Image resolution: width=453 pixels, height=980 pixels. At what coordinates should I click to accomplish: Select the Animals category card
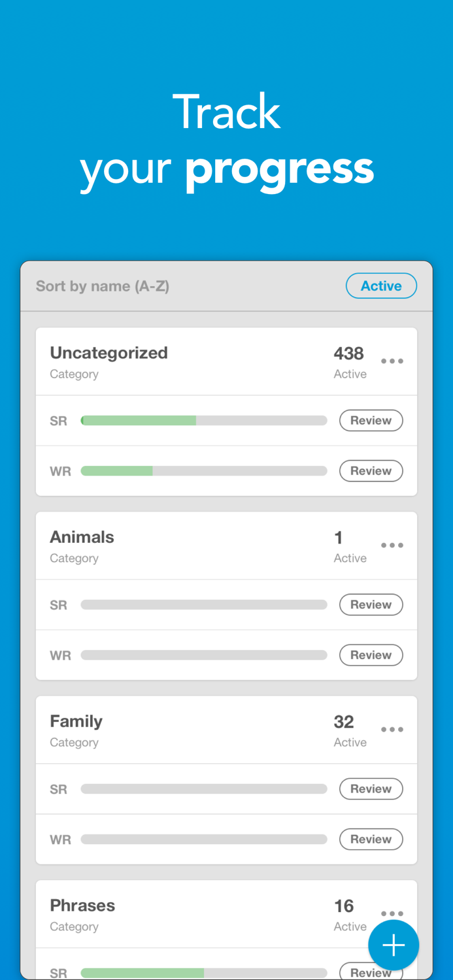(x=82, y=537)
